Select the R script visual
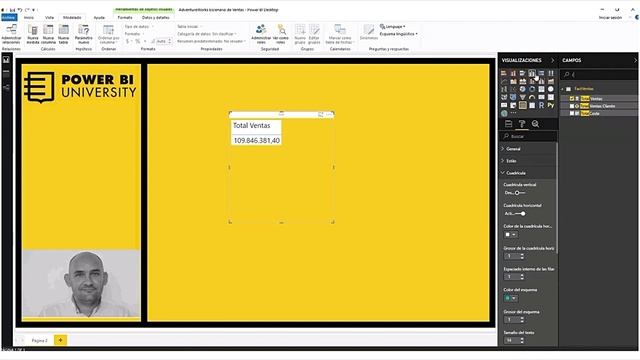640x360 pixels. pos(541,105)
